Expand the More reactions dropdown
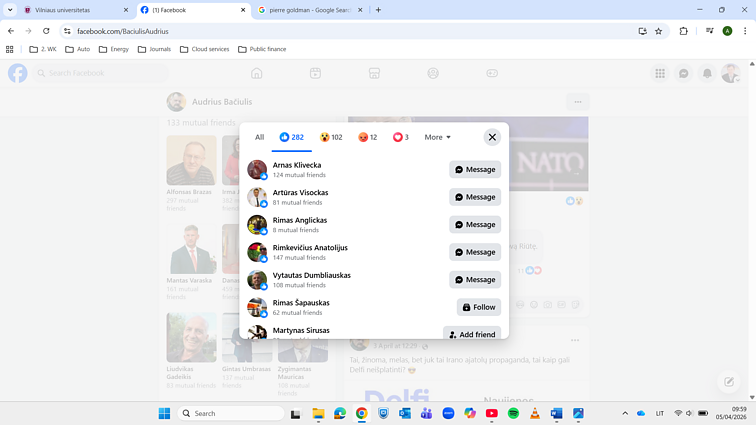 point(437,137)
